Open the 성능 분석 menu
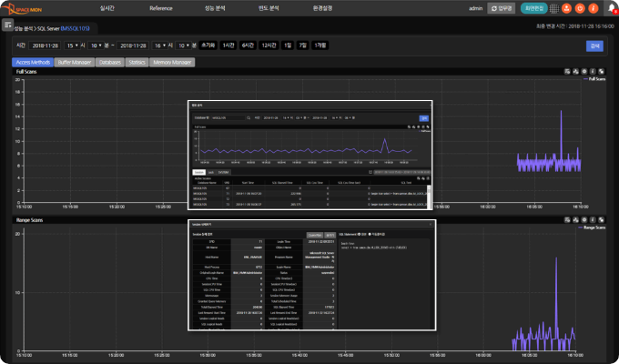This screenshot has height=364, width=619. click(215, 8)
